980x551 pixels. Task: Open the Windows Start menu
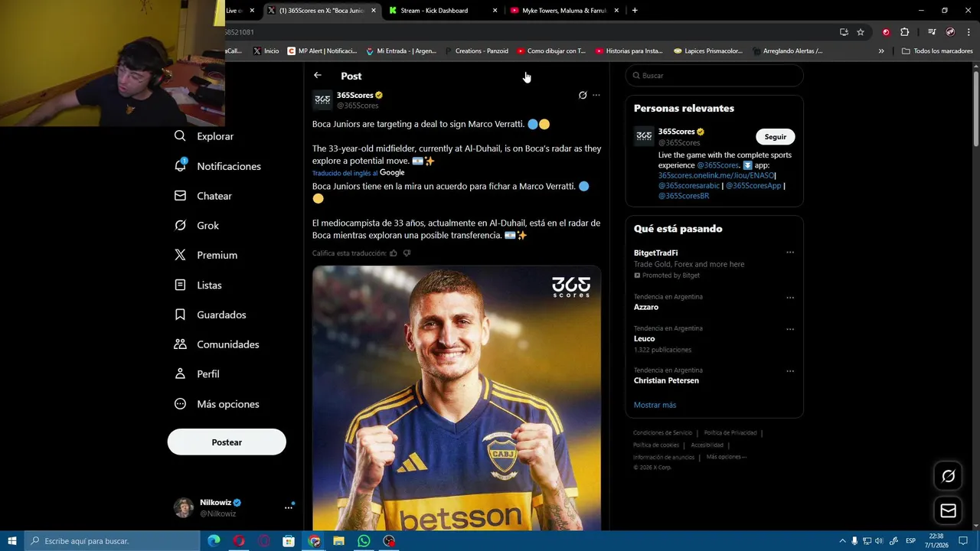[x=12, y=541]
